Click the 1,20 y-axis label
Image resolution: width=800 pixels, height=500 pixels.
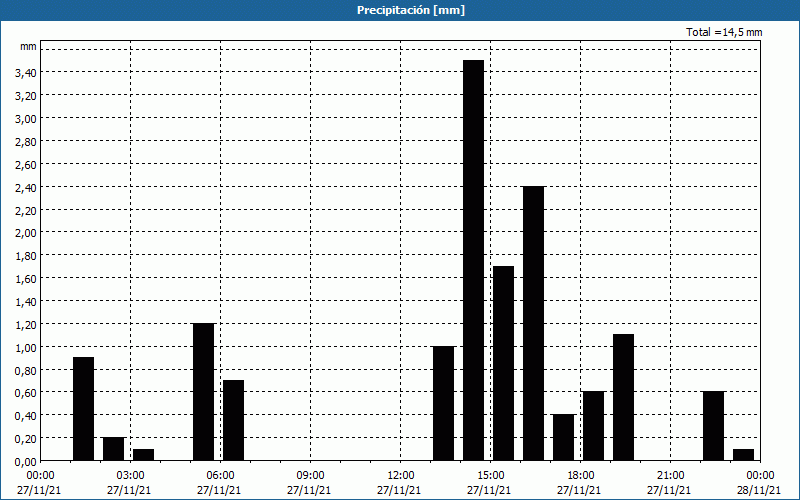point(26,325)
